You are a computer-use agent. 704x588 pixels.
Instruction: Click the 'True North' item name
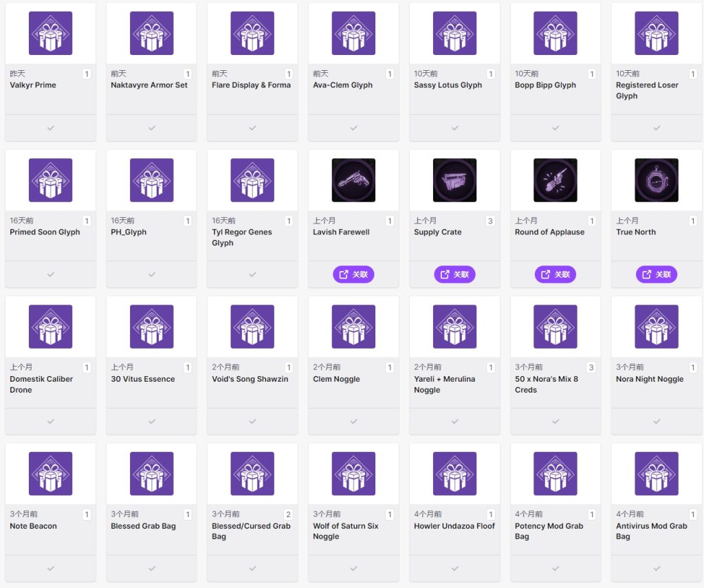636,232
